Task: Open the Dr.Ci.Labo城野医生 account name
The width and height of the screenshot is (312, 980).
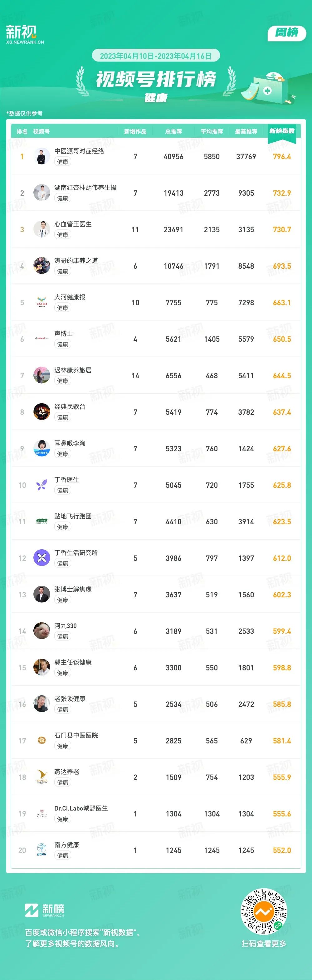Action: [81, 808]
